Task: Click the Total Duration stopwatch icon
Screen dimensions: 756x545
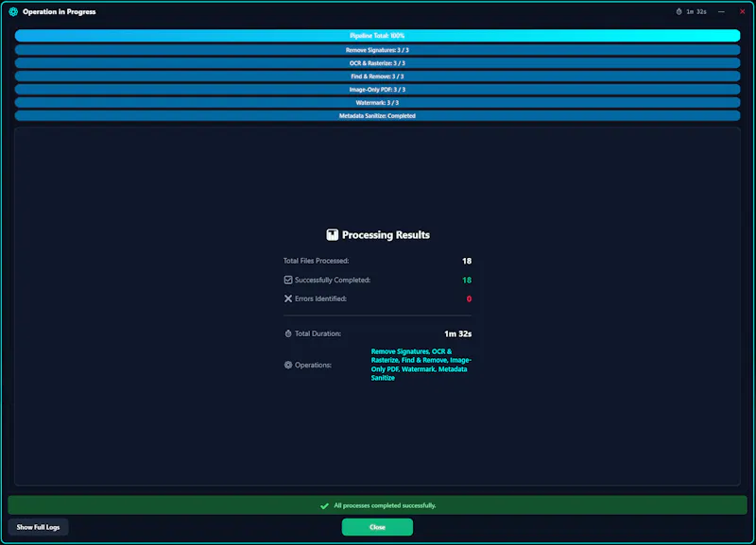Action: pyautogui.click(x=288, y=333)
